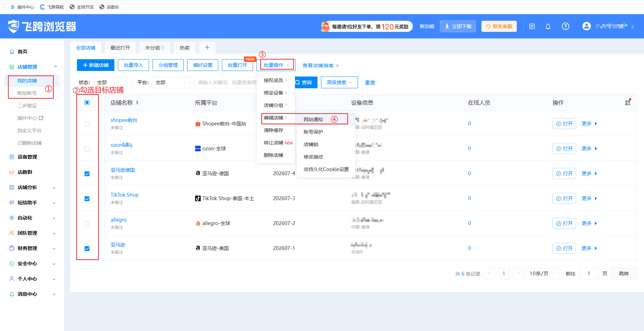The image size is (644, 331).
Task: Click the 批量导入 button
Action: pyautogui.click(x=133, y=65)
